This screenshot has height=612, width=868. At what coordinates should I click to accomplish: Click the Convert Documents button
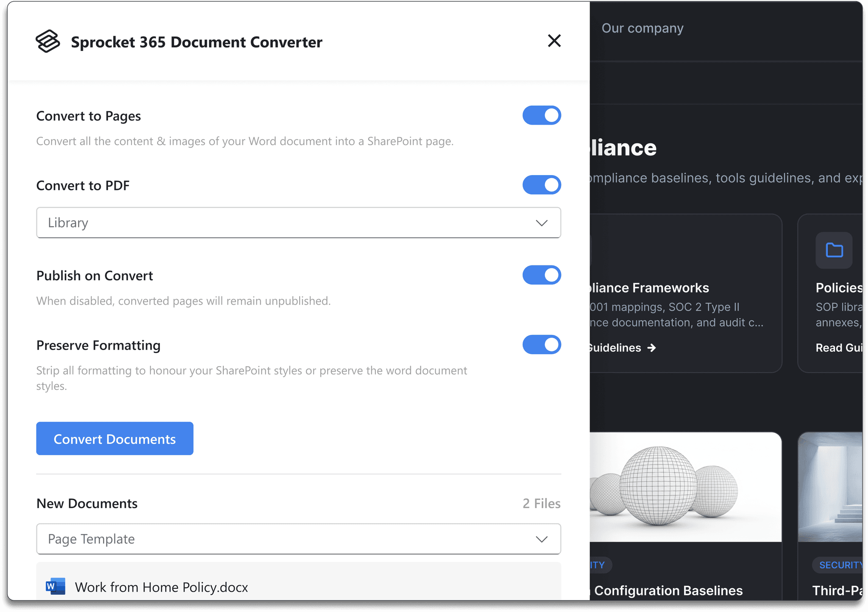coord(114,439)
